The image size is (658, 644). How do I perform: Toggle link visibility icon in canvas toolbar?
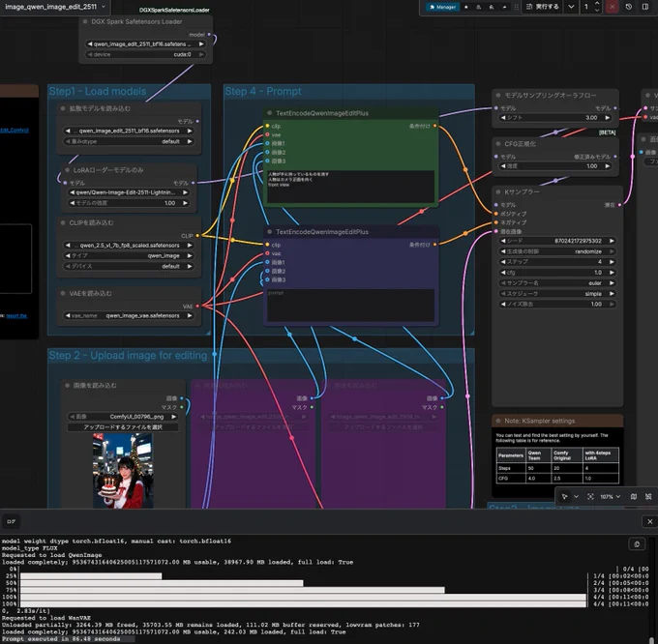(648, 496)
